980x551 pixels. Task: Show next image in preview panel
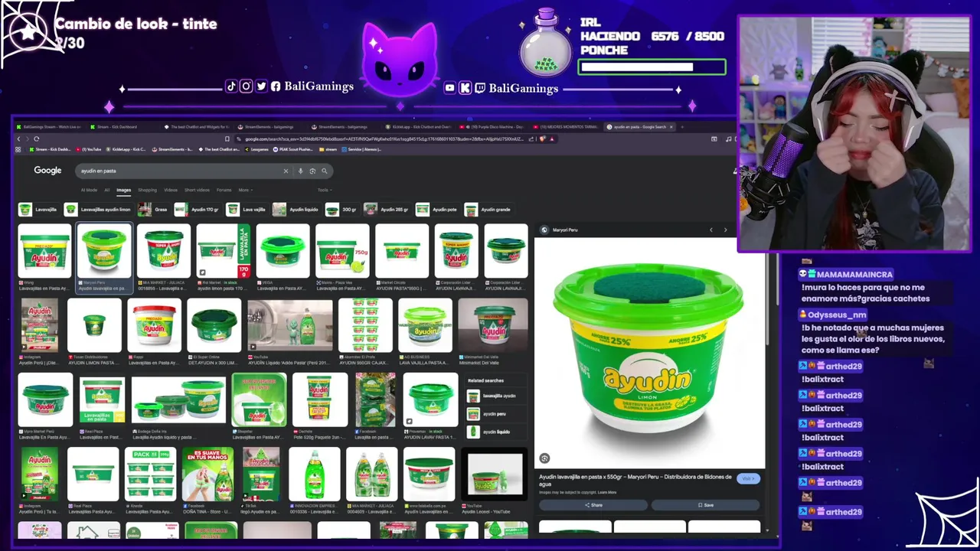tap(725, 230)
